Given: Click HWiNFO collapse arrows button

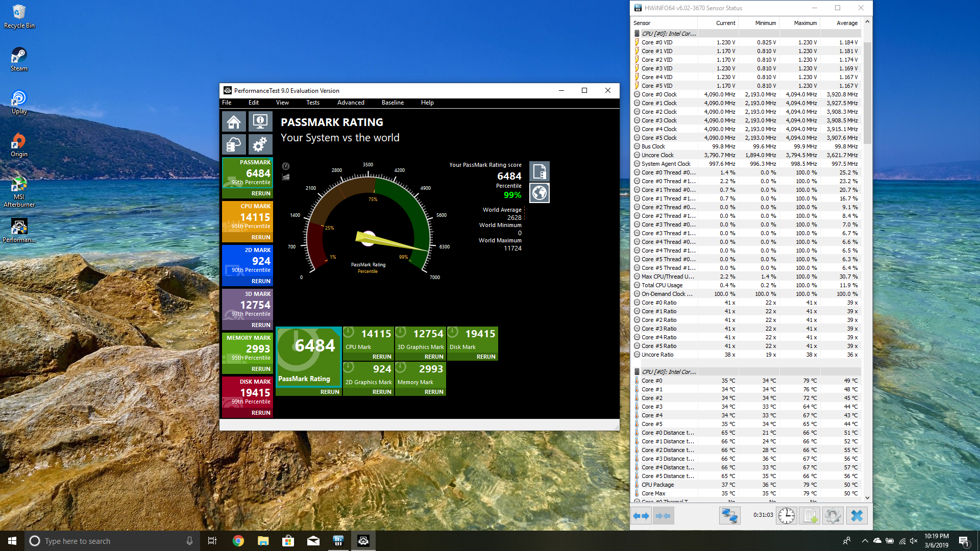Looking at the screenshot, I should pyautogui.click(x=663, y=516).
